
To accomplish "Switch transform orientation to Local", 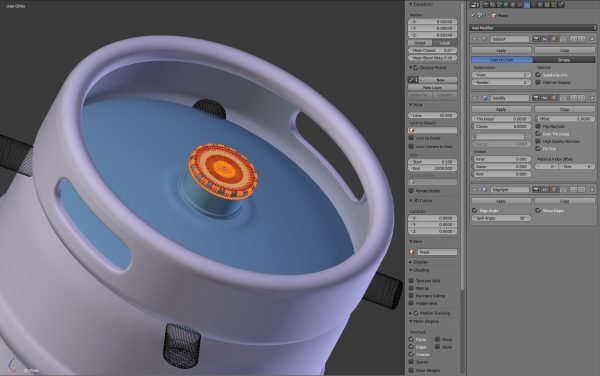I will 445,43.
